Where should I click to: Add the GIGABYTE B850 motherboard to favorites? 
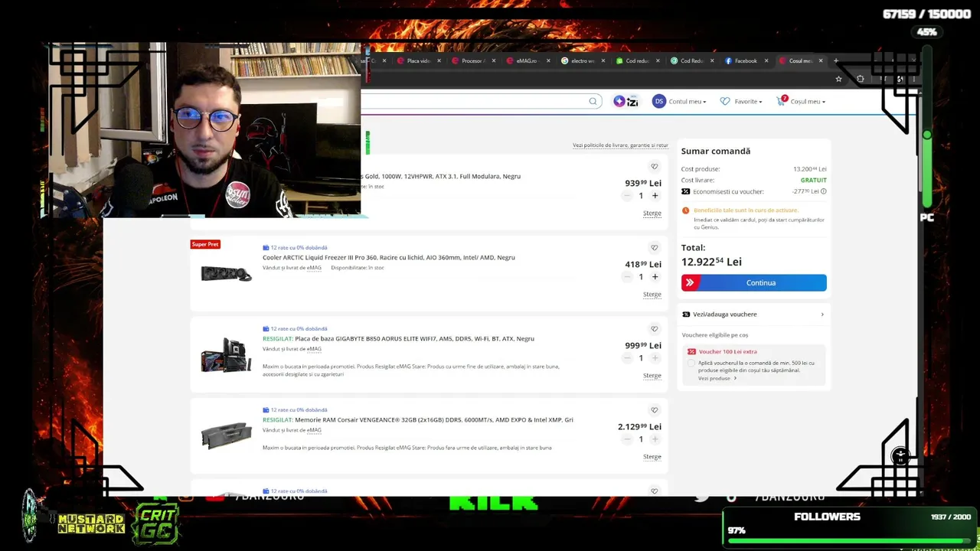tap(654, 328)
